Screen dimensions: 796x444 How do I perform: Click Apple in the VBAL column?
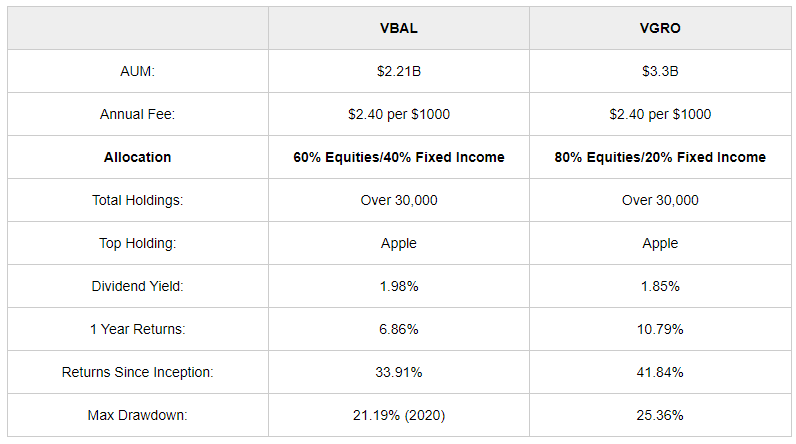[x=399, y=243]
